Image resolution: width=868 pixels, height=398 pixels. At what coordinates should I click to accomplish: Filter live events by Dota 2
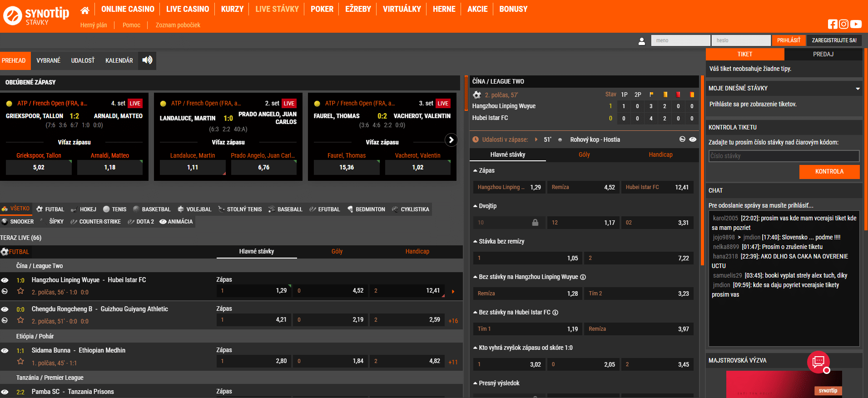tap(141, 221)
